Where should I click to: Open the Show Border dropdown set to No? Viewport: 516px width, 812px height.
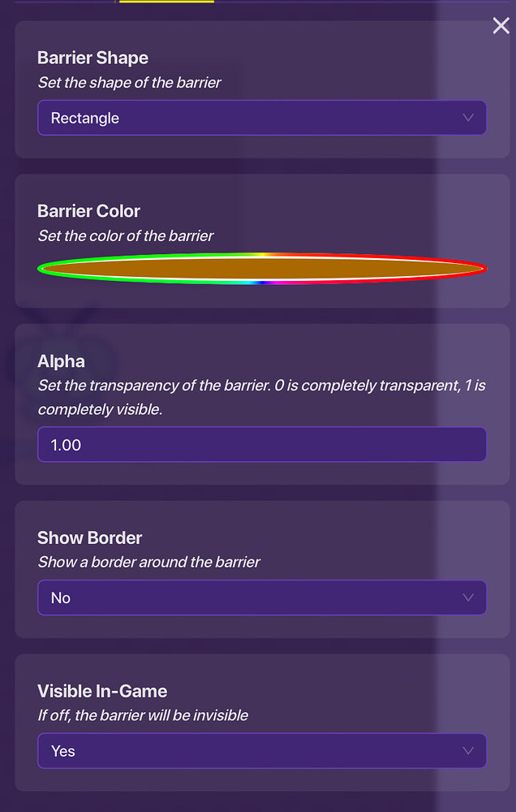(261, 597)
